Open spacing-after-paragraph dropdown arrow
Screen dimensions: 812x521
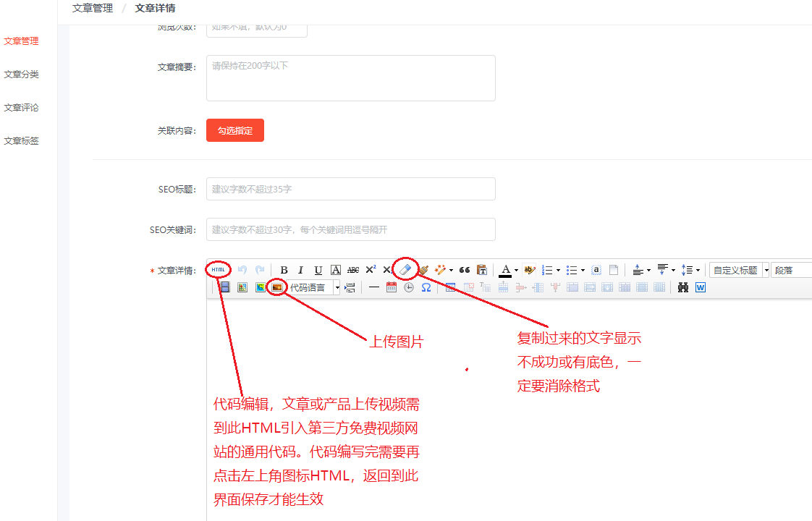pos(673,271)
